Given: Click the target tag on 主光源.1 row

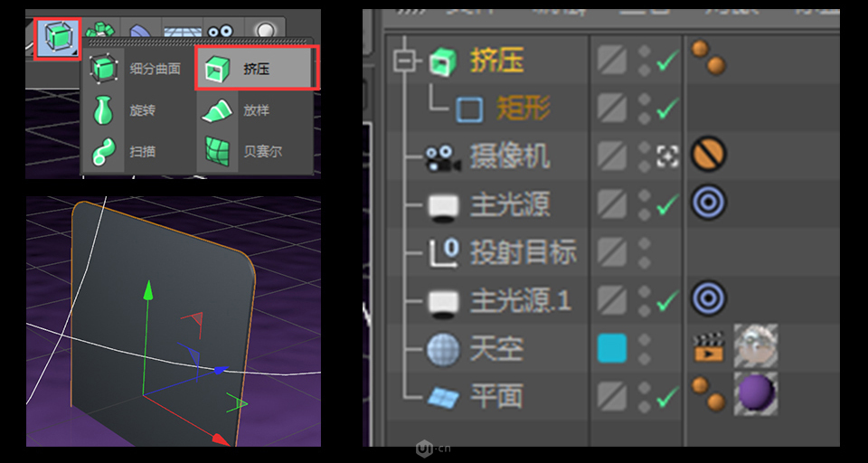Looking at the screenshot, I should (709, 298).
